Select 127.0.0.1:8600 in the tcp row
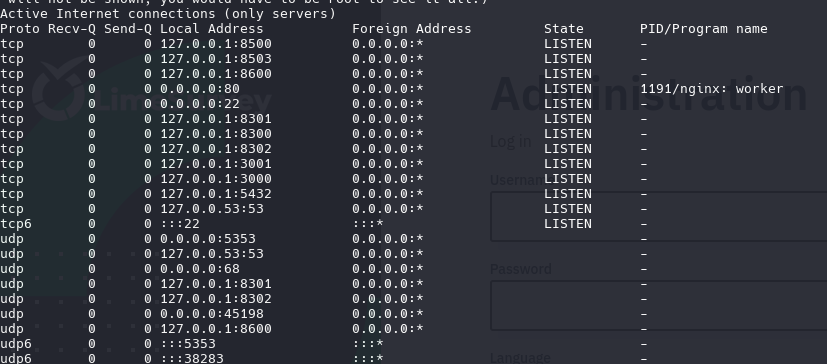This screenshot has height=364, width=827. point(216,74)
